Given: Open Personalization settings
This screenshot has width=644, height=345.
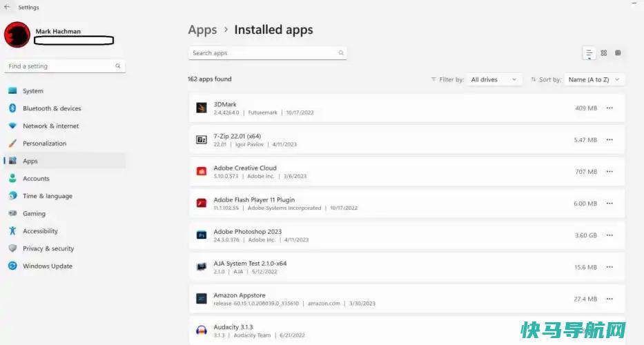Looking at the screenshot, I should (x=64, y=144).
